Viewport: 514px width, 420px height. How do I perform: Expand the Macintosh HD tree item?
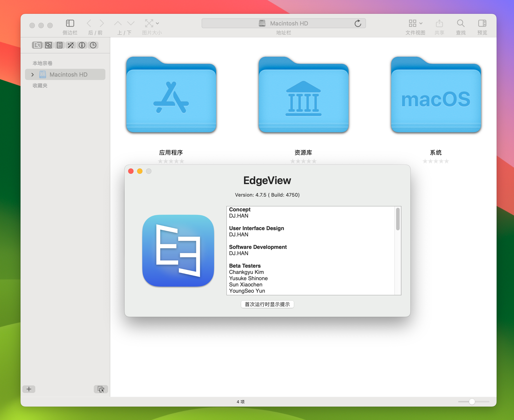point(33,75)
